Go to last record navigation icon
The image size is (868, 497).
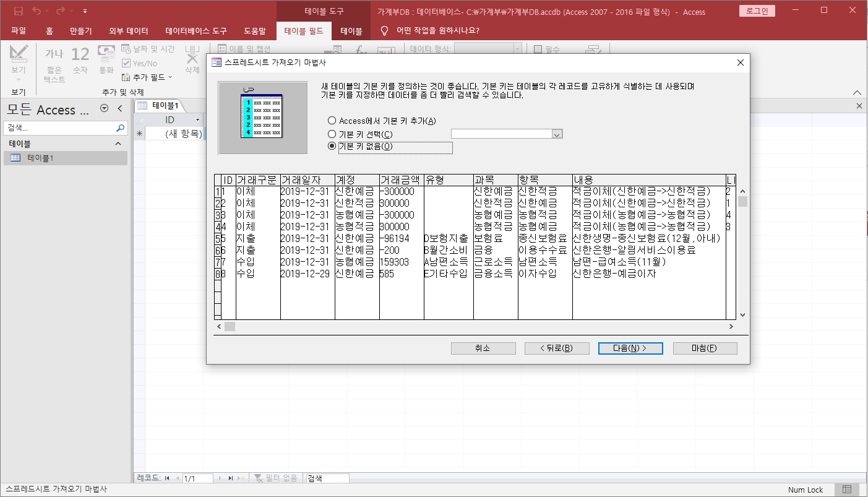coord(231,478)
